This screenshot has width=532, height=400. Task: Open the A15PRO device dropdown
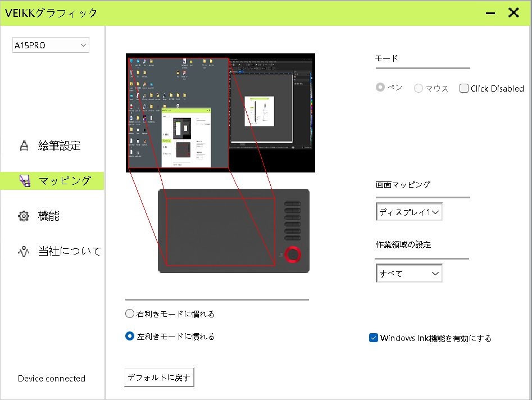pyautogui.click(x=51, y=45)
